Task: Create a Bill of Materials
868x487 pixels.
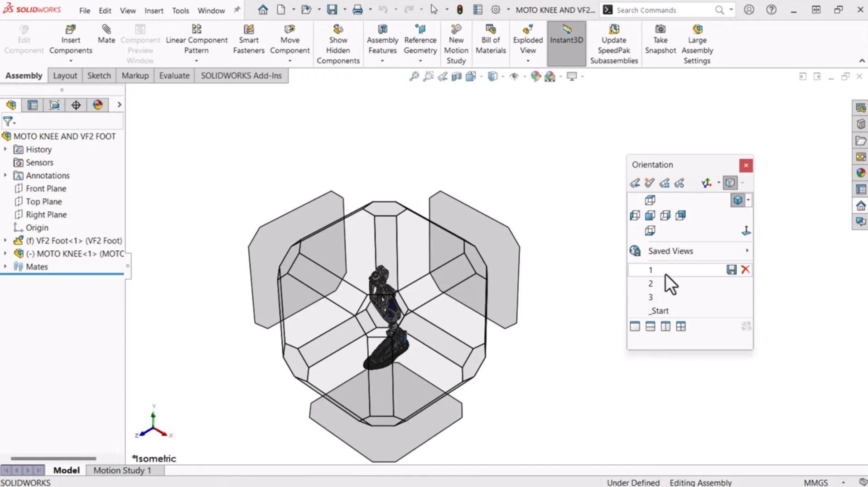Action: tap(491, 39)
